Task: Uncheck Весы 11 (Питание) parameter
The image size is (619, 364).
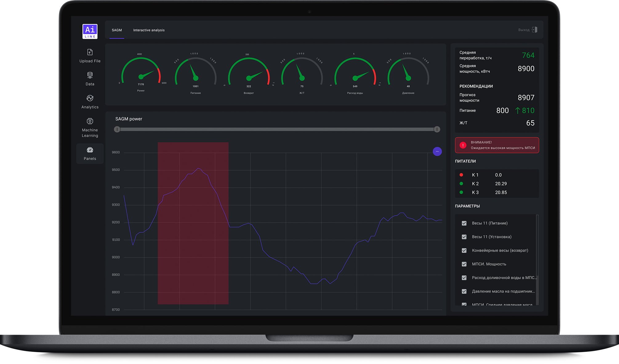Action: [464, 223]
